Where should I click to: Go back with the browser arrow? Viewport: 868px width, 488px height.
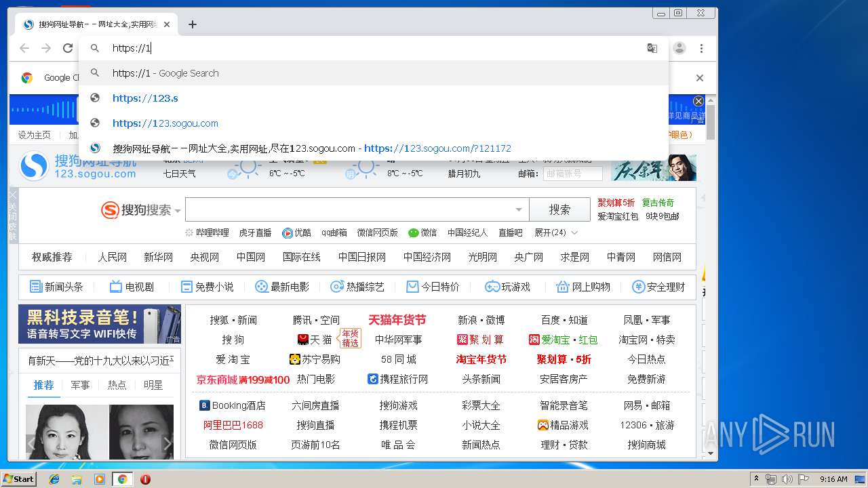pyautogui.click(x=24, y=48)
